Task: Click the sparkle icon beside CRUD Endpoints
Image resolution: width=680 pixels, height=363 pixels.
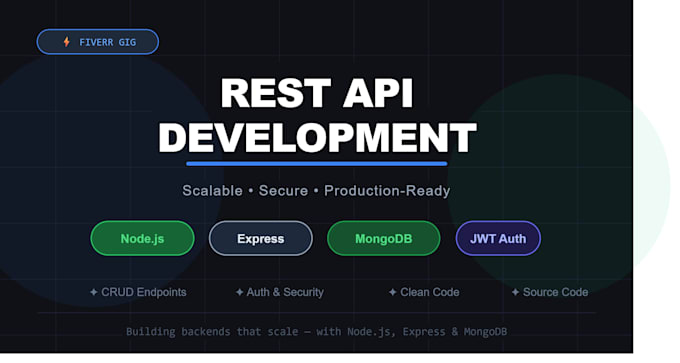Action: pyautogui.click(x=94, y=292)
